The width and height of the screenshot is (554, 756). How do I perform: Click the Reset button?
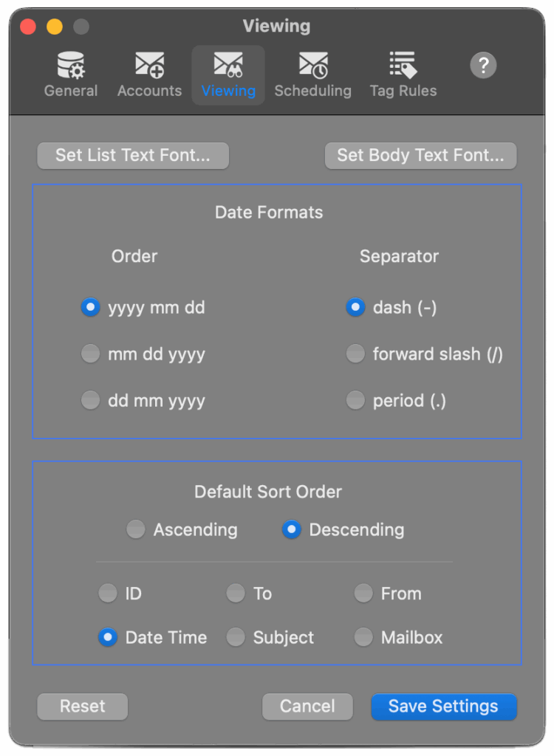pyautogui.click(x=82, y=707)
